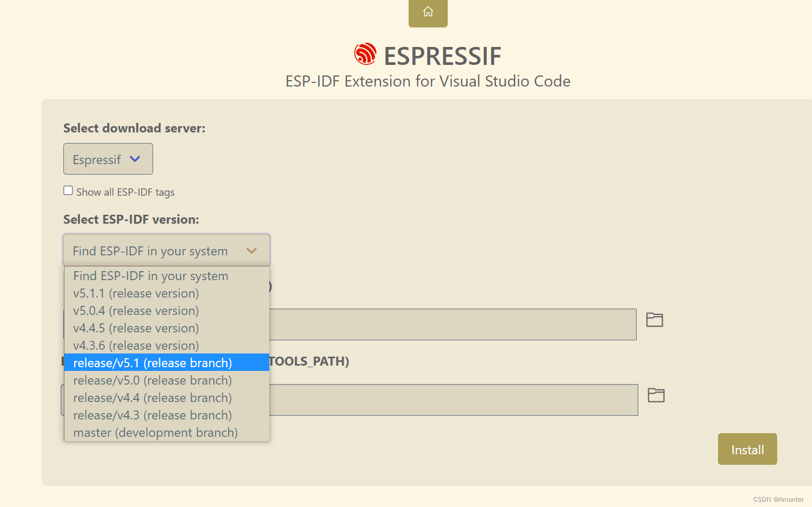Viewport: 812px width, 507px height.
Task: Browse folder for ESP-IDF container path
Action: (x=655, y=320)
